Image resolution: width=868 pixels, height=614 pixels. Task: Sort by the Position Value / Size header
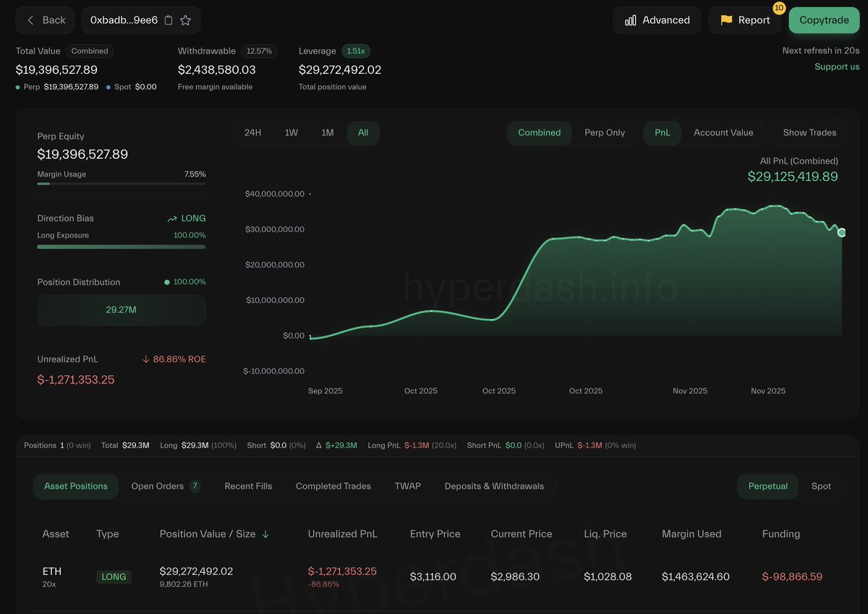pyautogui.click(x=208, y=534)
